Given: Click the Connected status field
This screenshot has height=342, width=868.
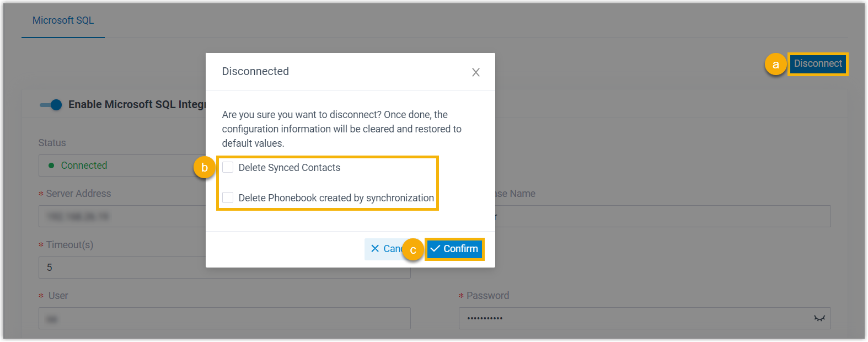Looking at the screenshot, I should tap(121, 165).
